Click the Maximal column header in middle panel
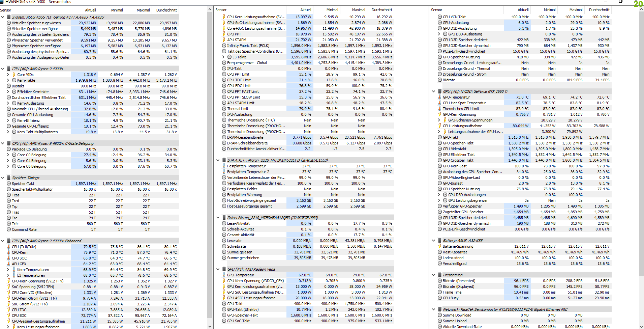Viewport: 644px width, 329px height. click(354, 10)
